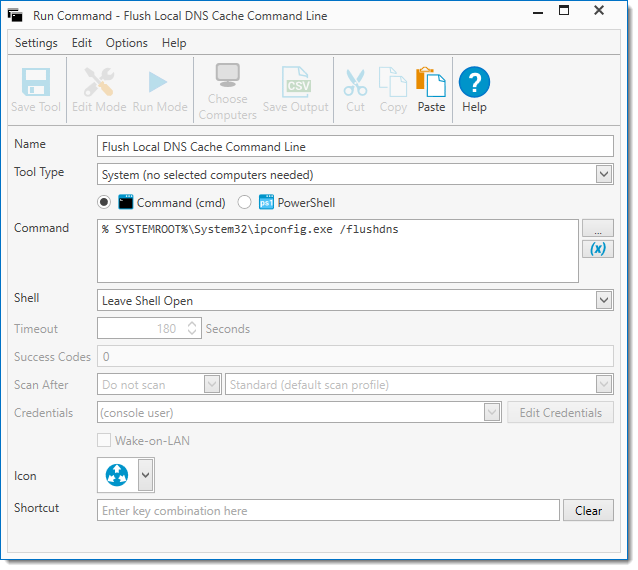Click the Run Command window title icon
Screen dimensions: 638x570
click(15, 15)
